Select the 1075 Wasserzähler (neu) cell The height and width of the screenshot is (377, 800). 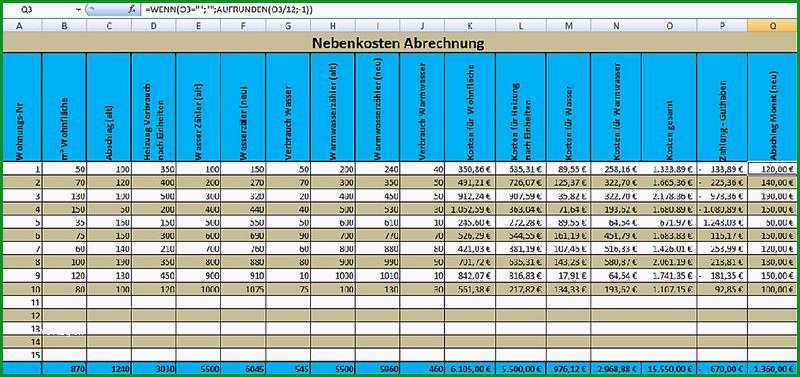(x=243, y=289)
